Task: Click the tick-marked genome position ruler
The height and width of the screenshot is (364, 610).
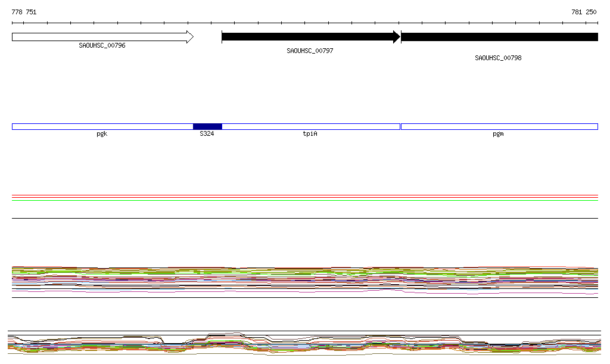Action: (x=305, y=23)
